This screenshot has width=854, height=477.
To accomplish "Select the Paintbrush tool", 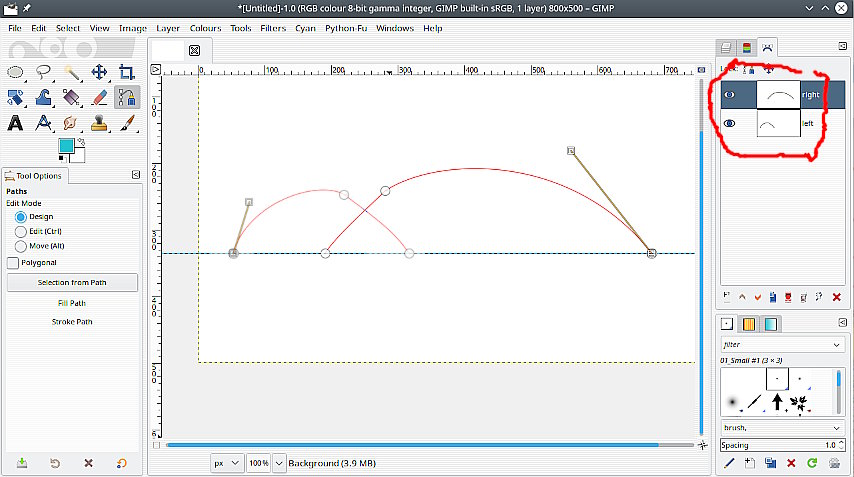I will (127, 123).
